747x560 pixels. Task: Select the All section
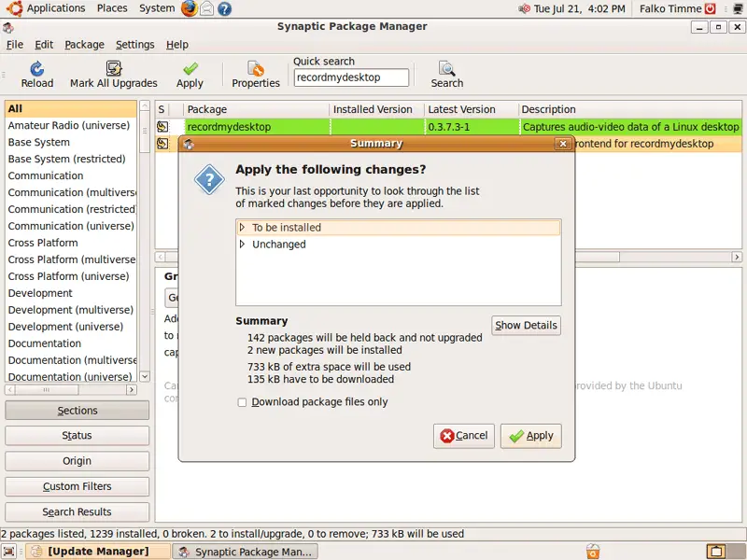(71, 108)
